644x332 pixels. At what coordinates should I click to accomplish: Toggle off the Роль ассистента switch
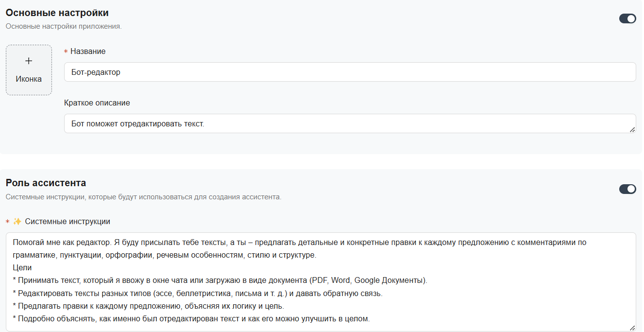628,189
